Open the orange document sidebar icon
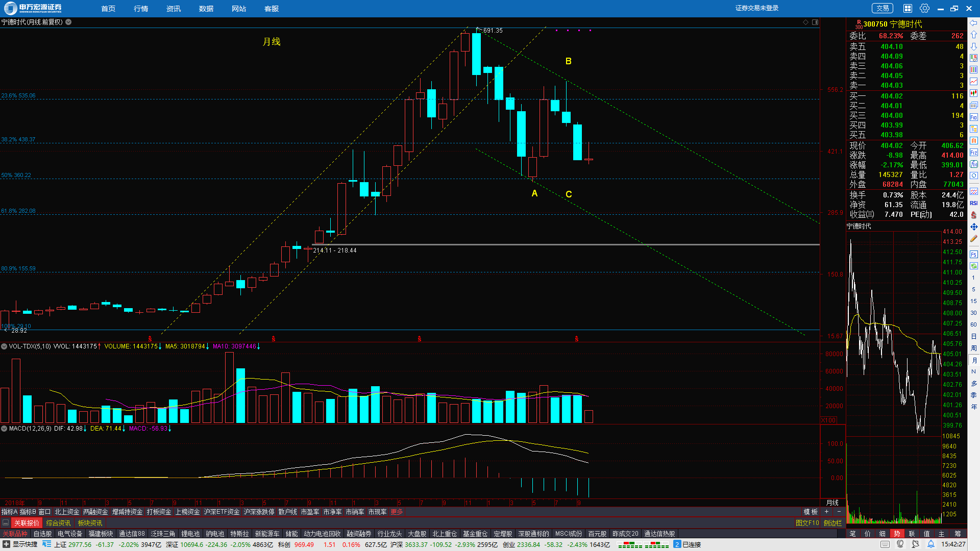Image resolution: width=980 pixels, height=551 pixels. 973,140
